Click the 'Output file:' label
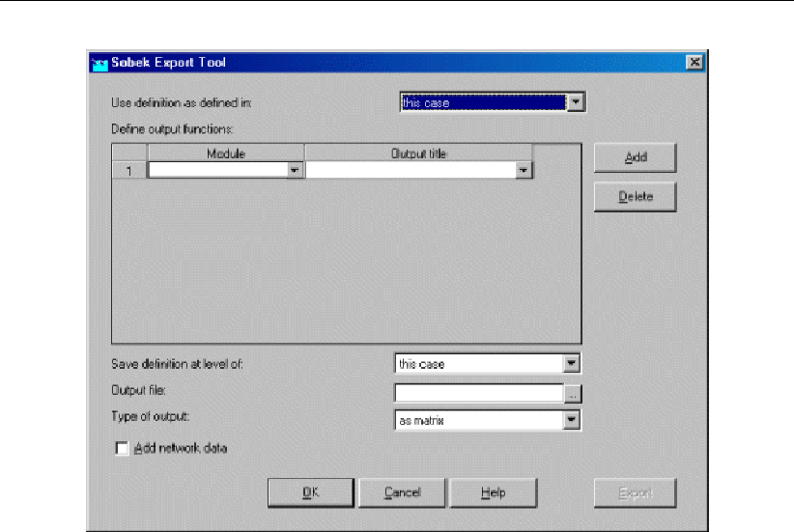The width and height of the screenshot is (794, 532). 138,390
